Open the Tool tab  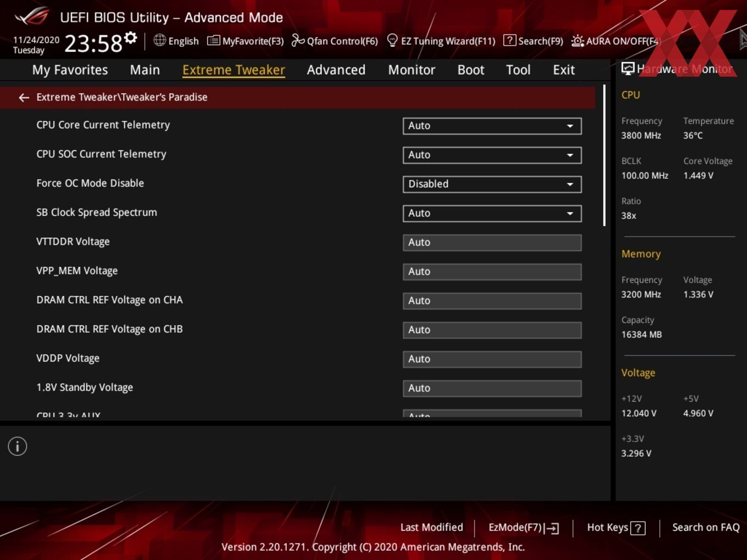point(518,70)
